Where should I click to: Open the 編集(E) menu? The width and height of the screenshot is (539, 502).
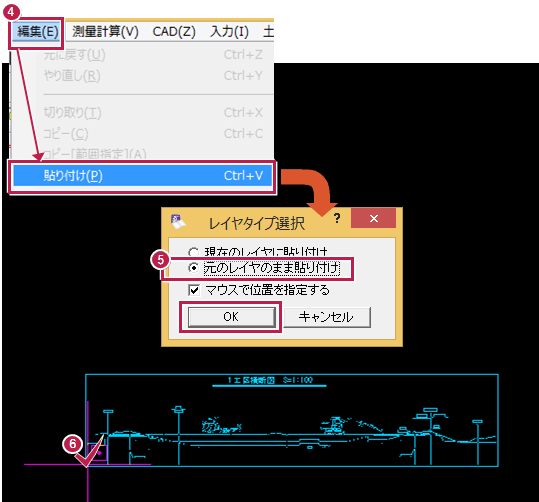tap(37, 32)
